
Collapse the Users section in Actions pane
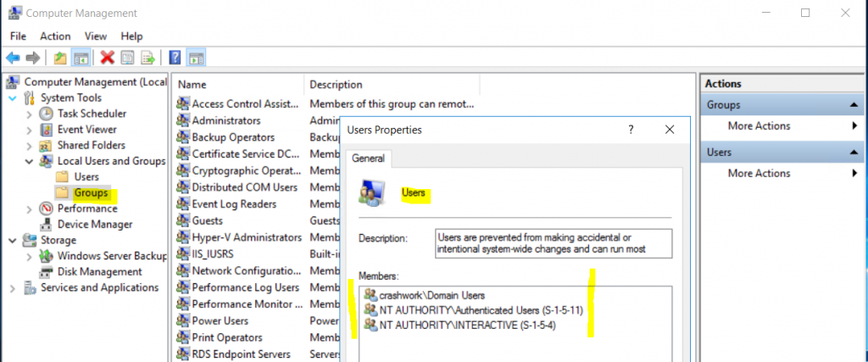854,153
